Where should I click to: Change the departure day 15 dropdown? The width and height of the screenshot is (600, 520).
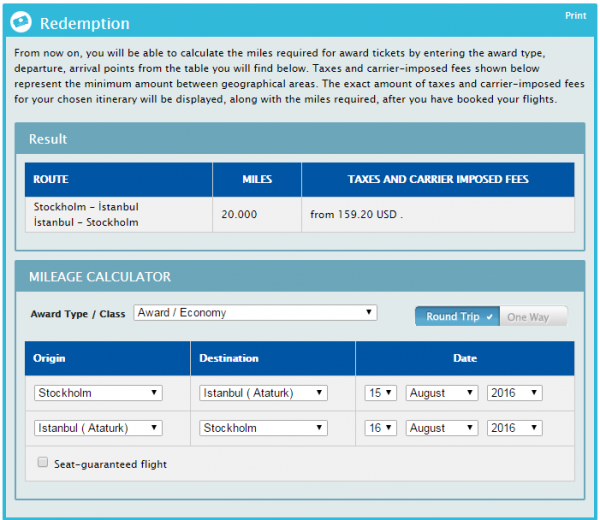point(381,393)
